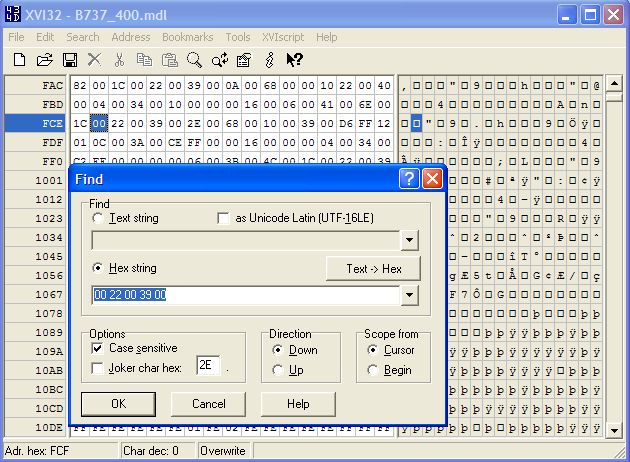This screenshot has width=630, height=462.
Task: Select the Text string radio button
Action: (x=97, y=218)
